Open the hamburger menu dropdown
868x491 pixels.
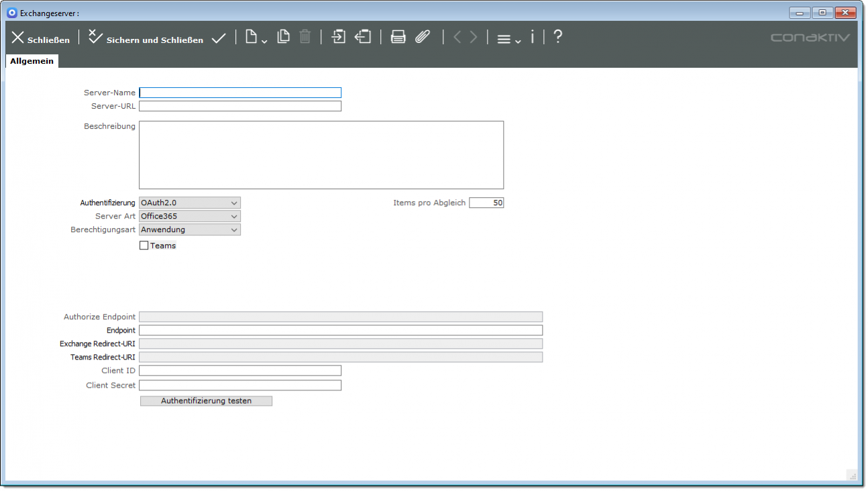[508, 39]
